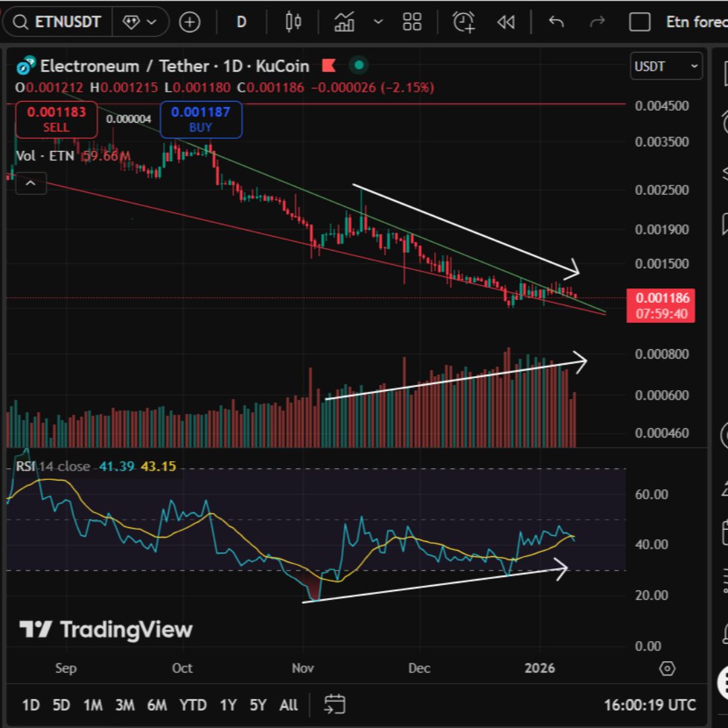Undo the last chart action
The height and width of the screenshot is (728, 728).
click(556, 22)
